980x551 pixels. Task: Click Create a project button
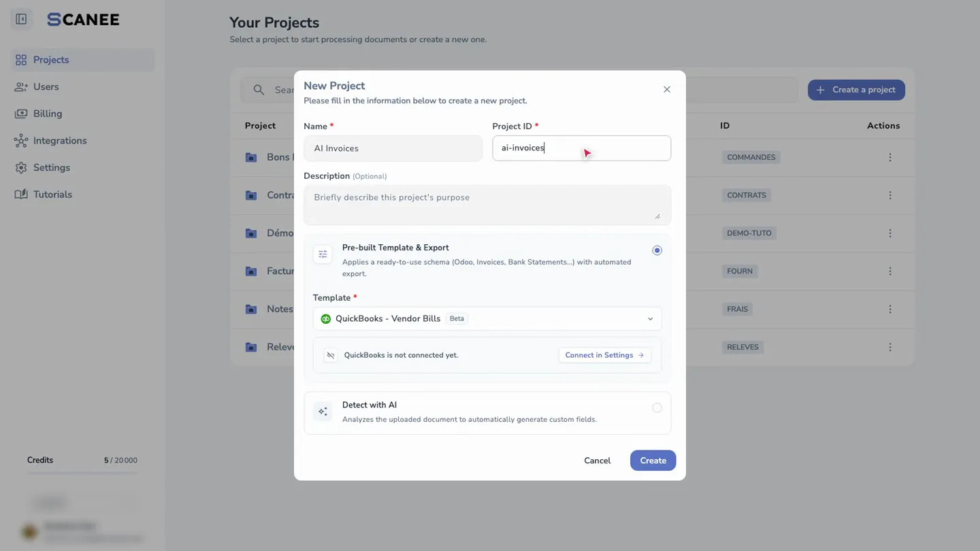click(x=856, y=90)
